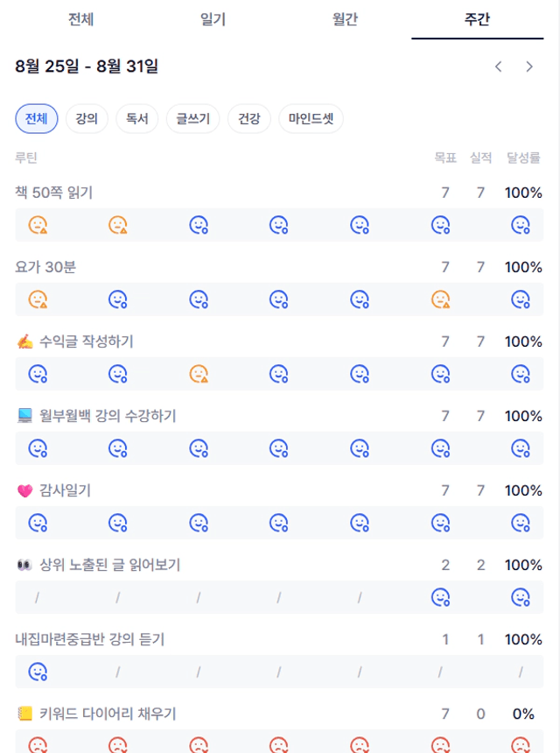Open the 책 50쪽 읽기 routine

click(53, 193)
